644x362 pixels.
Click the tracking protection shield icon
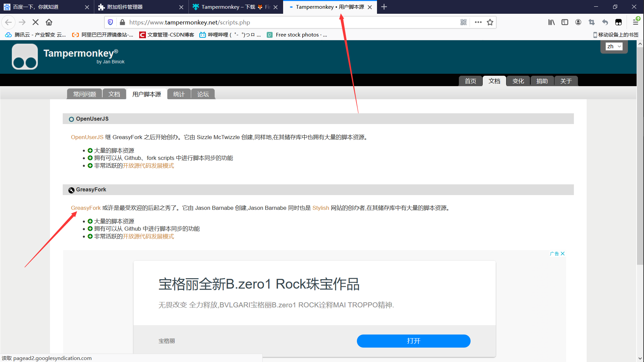coord(110,22)
